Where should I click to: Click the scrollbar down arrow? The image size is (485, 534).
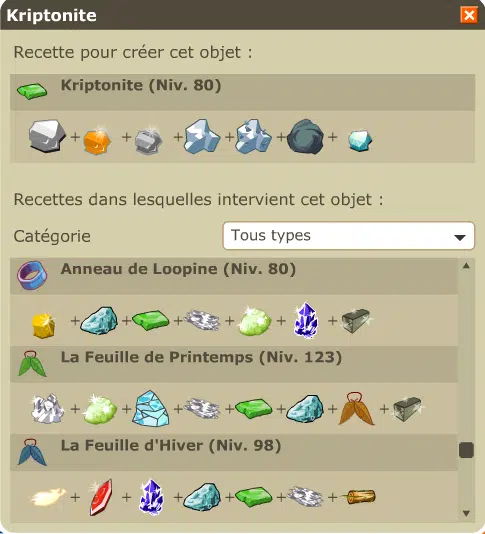coord(466,513)
